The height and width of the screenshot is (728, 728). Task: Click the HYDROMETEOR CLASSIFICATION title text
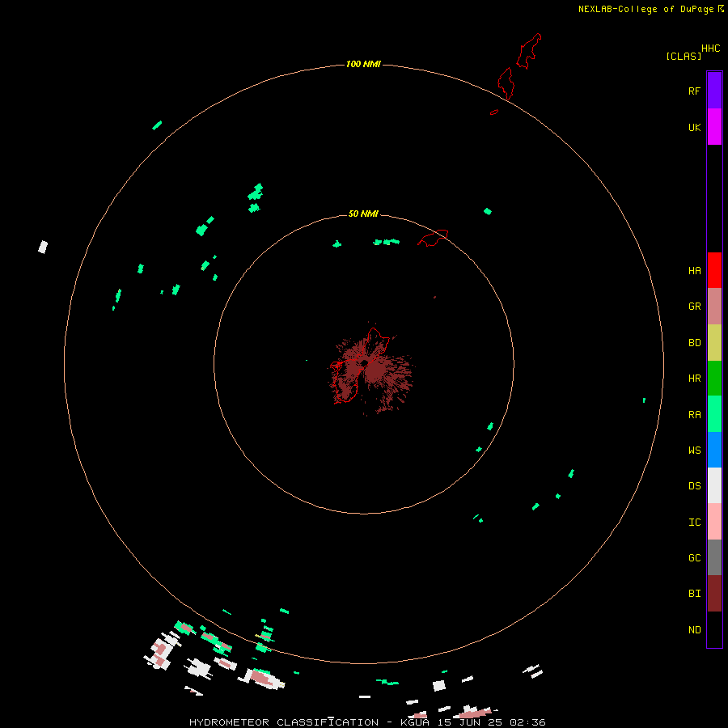point(284,722)
